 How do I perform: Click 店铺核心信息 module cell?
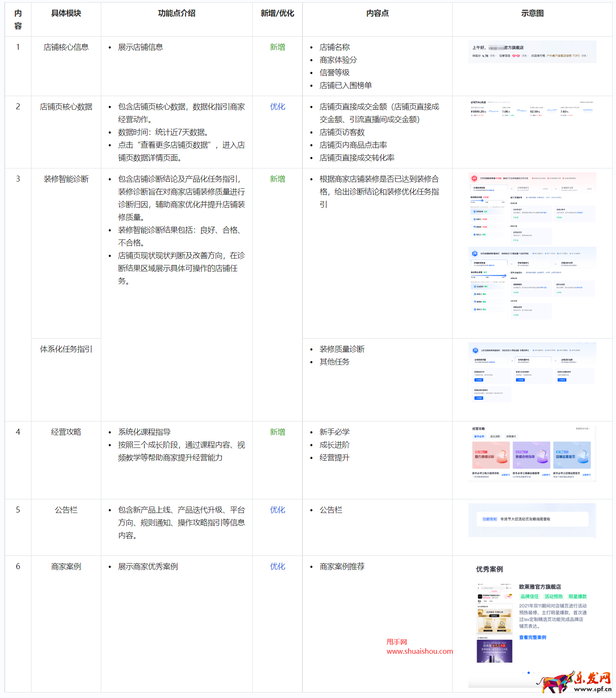pos(66,47)
